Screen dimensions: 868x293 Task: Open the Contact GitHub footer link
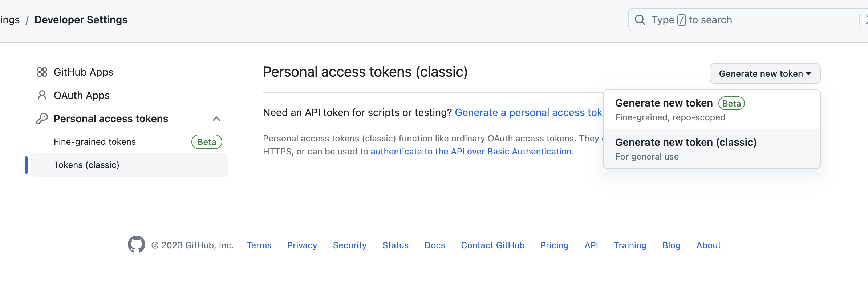click(493, 245)
